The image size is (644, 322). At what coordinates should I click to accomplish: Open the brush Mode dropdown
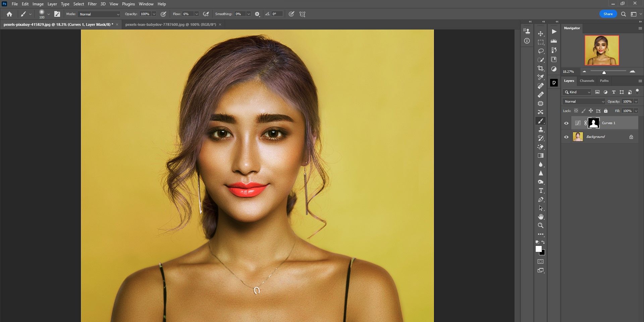coord(99,14)
